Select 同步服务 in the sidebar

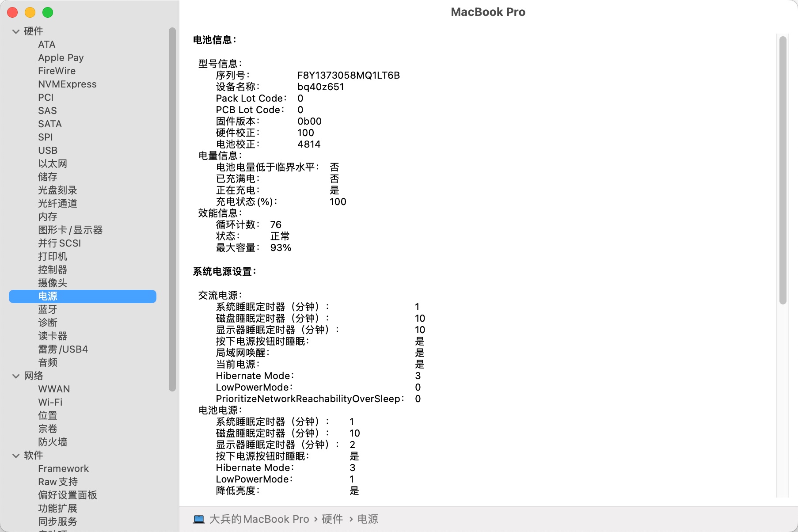click(57, 522)
